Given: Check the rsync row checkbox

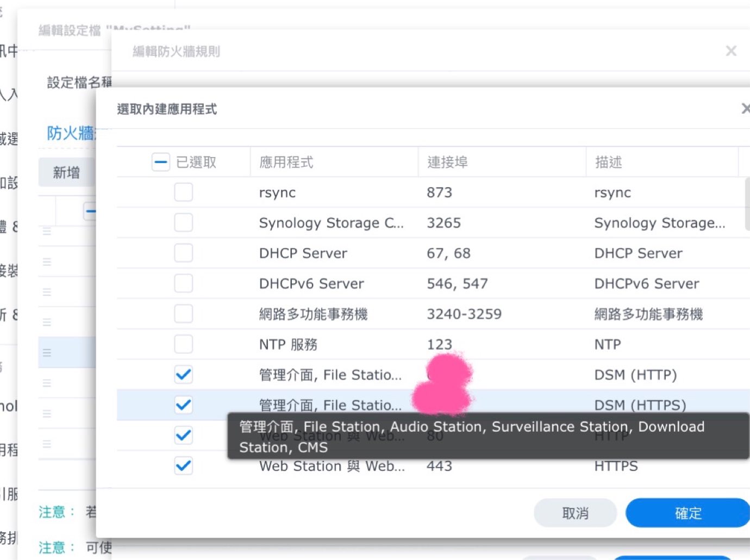Looking at the screenshot, I should [x=184, y=192].
